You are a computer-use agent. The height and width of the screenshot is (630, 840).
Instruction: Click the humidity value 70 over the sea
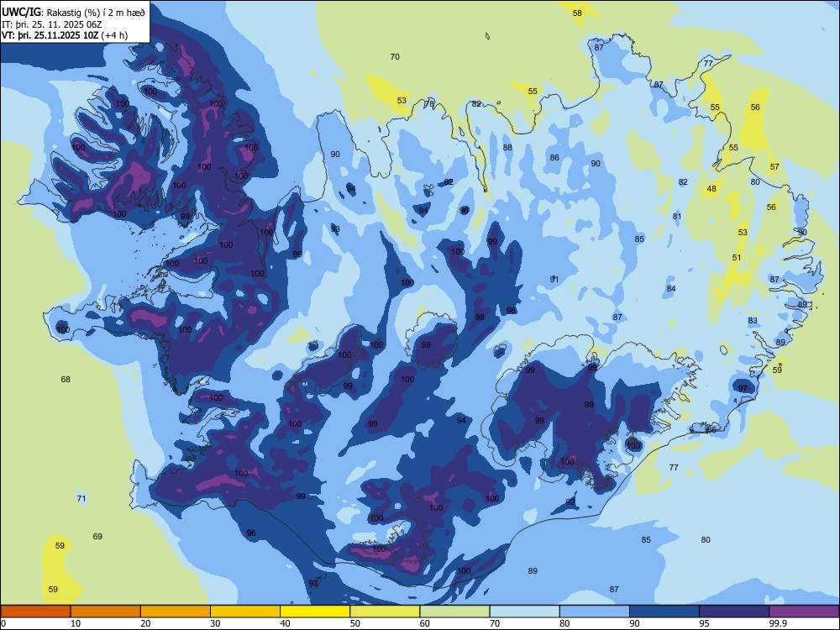click(x=395, y=57)
